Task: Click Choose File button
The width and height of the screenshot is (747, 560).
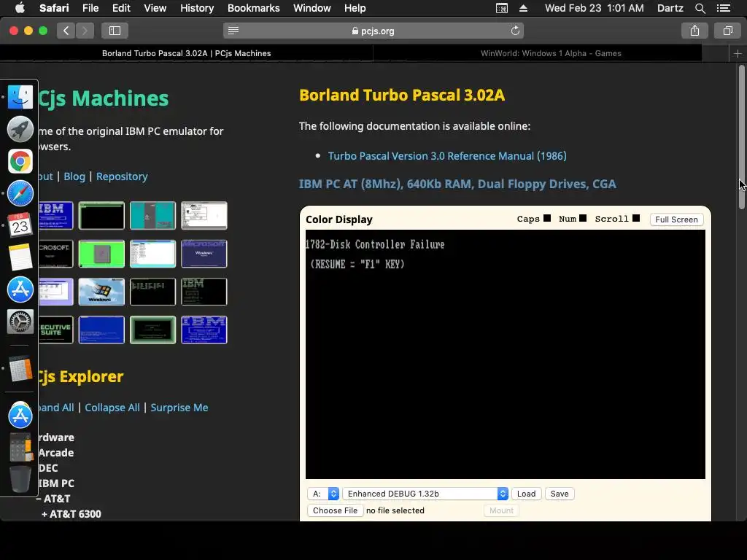Action: click(335, 510)
